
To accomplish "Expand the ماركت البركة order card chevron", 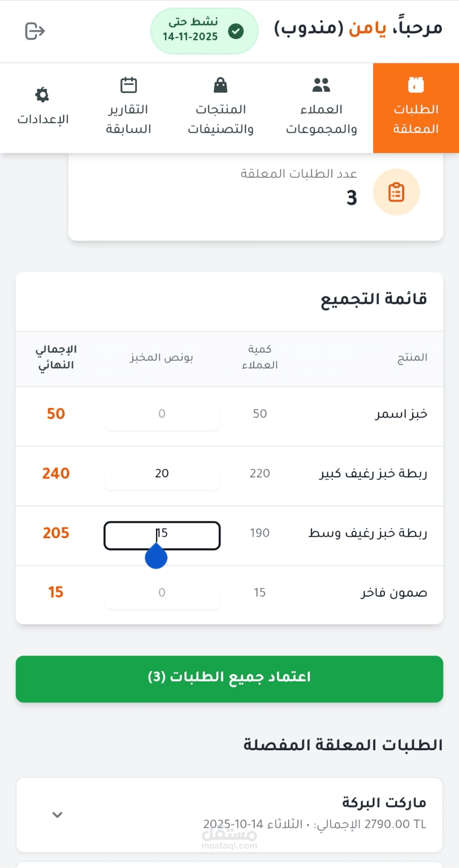I will pos(57,815).
